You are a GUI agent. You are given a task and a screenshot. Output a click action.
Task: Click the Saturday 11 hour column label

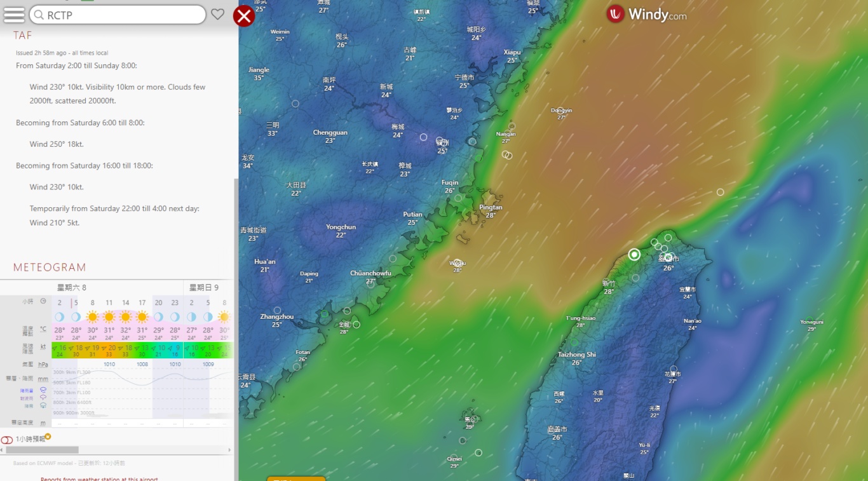coord(109,303)
